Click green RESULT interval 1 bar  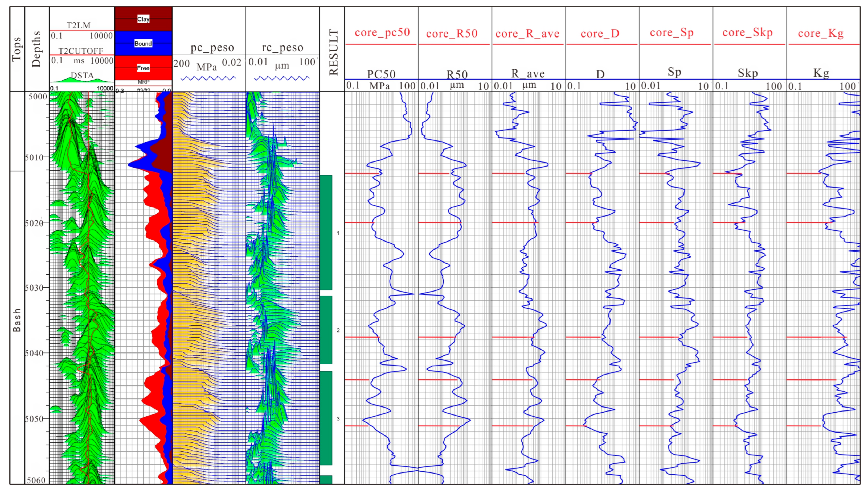(x=326, y=233)
